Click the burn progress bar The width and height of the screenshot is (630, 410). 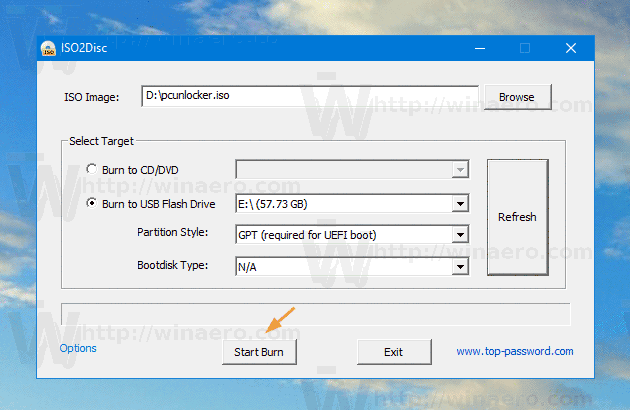pos(315,314)
